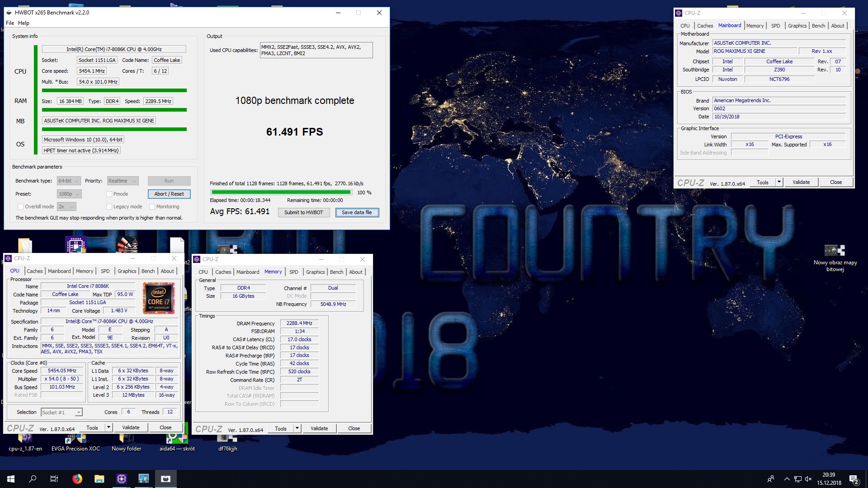
Task: Click the green bar under RAM info
Action: 114,110
